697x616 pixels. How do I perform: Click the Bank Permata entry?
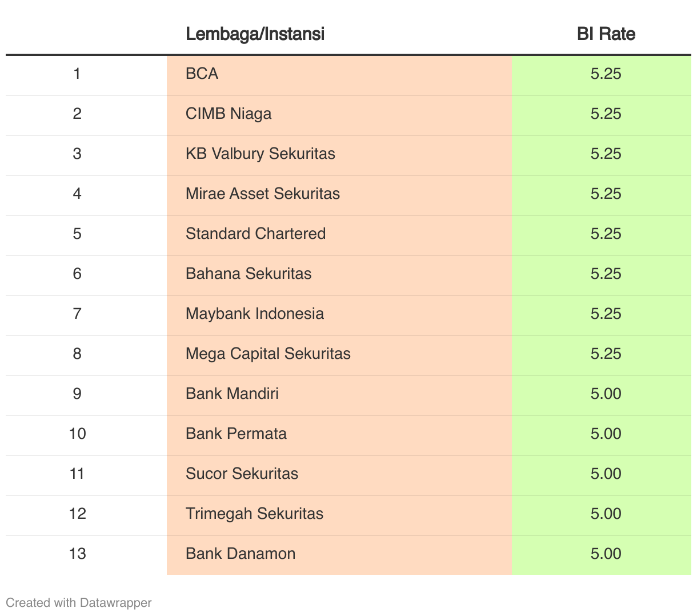[236, 434]
